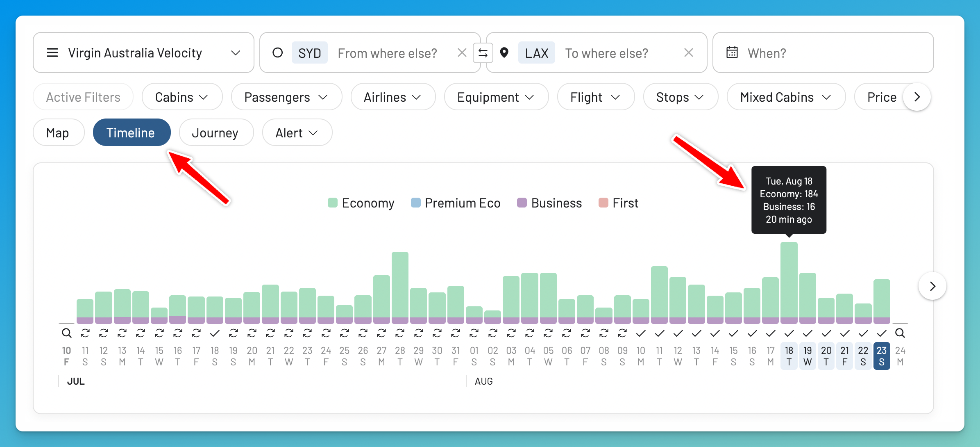980x447 pixels.
Task: Toggle Premium Eco series in legend
Action: (456, 203)
